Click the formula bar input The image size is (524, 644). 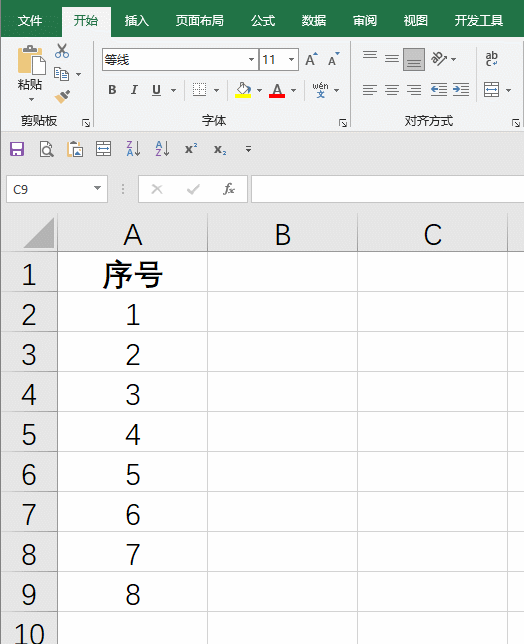(388, 189)
